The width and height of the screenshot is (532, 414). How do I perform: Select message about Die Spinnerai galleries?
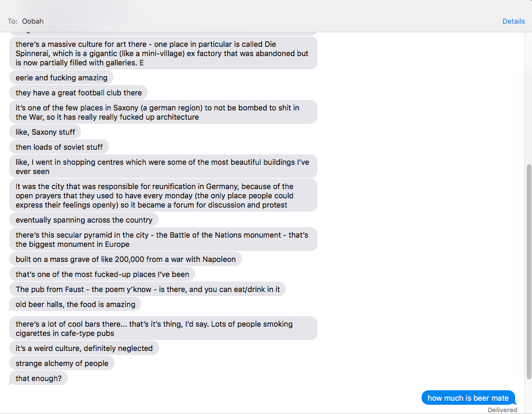click(x=163, y=53)
